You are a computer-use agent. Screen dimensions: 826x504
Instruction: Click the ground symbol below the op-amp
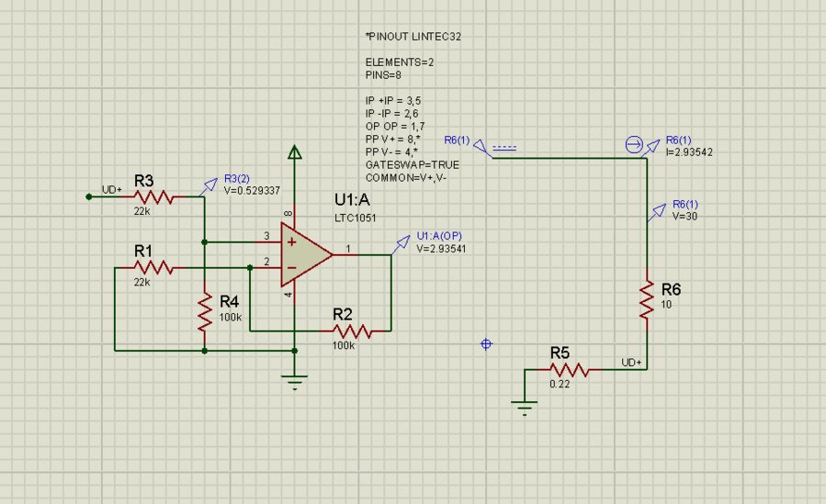294,383
